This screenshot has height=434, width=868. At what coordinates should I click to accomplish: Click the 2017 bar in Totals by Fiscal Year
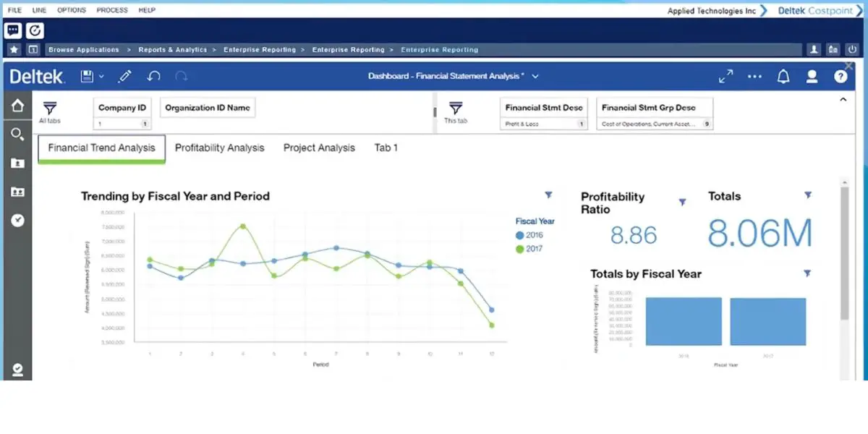[x=768, y=322]
